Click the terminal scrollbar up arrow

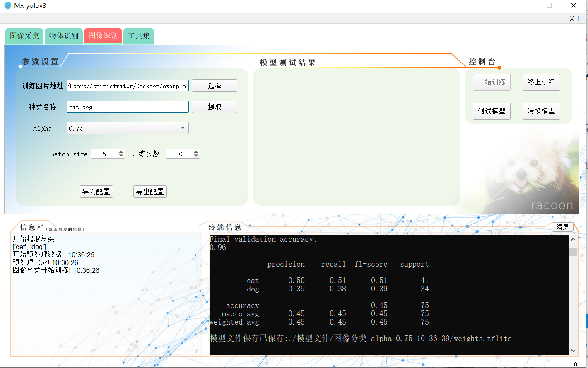573,239
